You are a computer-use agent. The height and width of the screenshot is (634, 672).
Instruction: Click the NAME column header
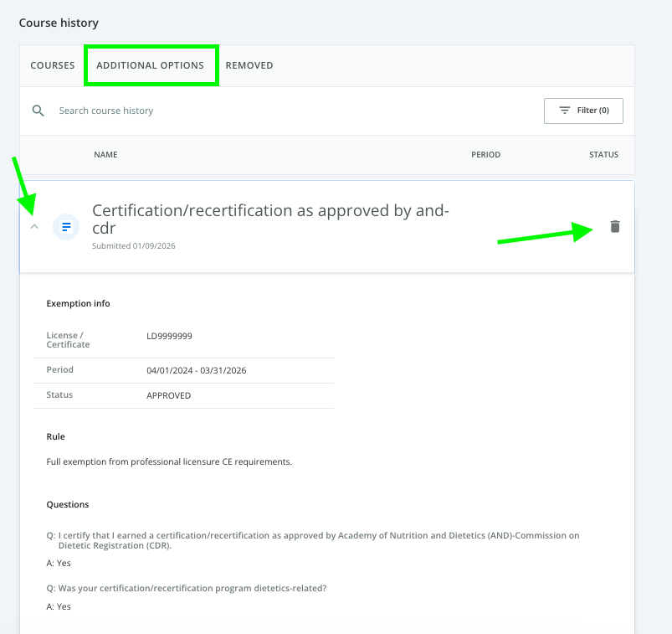[x=105, y=155]
